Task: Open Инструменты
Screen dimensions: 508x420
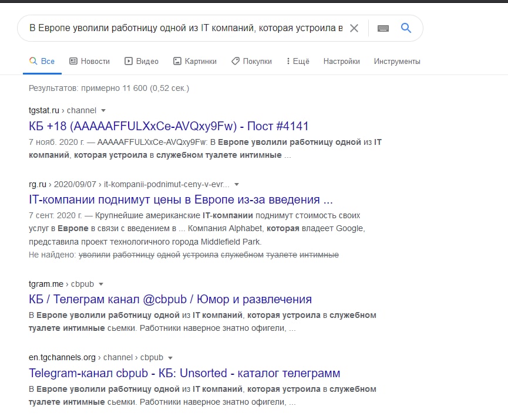Action: click(397, 61)
